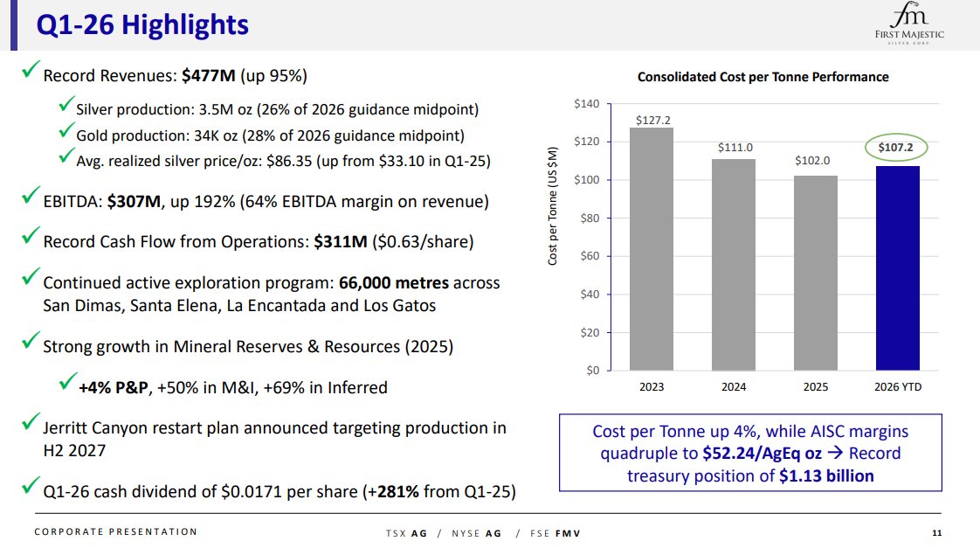Click the 'NYSE AG' ticker in footer

[x=476, y=534]
